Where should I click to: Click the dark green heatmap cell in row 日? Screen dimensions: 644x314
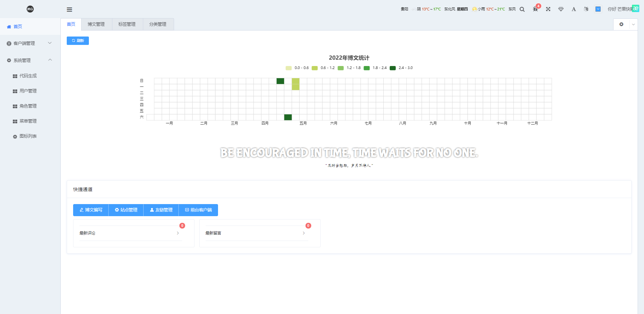(280, 81)
